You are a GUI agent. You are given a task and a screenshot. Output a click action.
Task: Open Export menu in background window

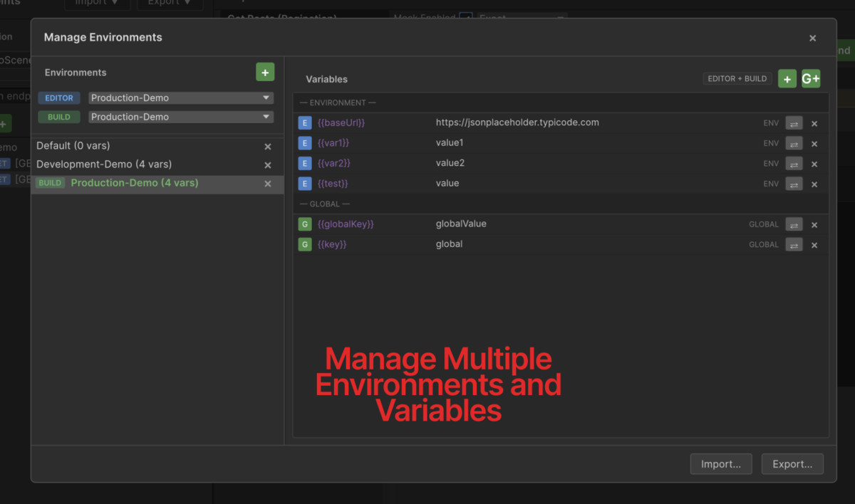[x=170, y=3]
